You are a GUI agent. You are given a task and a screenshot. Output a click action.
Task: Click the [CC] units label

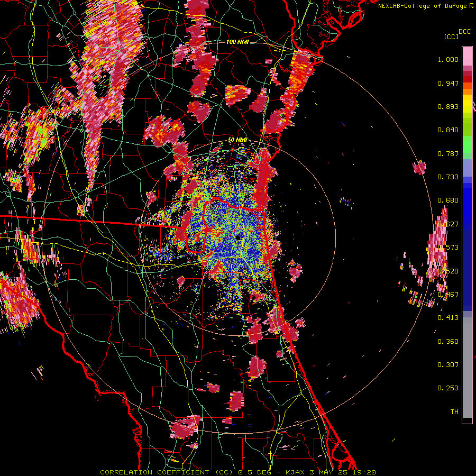[x=451, y=36]
